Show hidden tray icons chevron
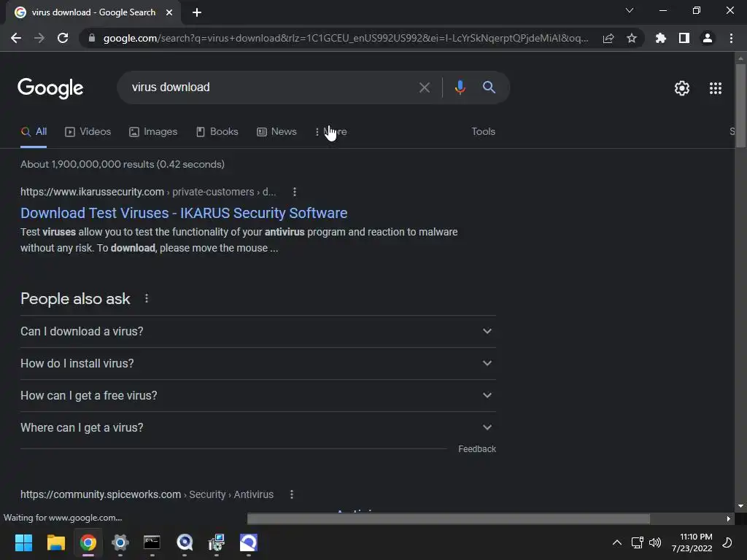747x560 pixels. click(x=616, y=542)
